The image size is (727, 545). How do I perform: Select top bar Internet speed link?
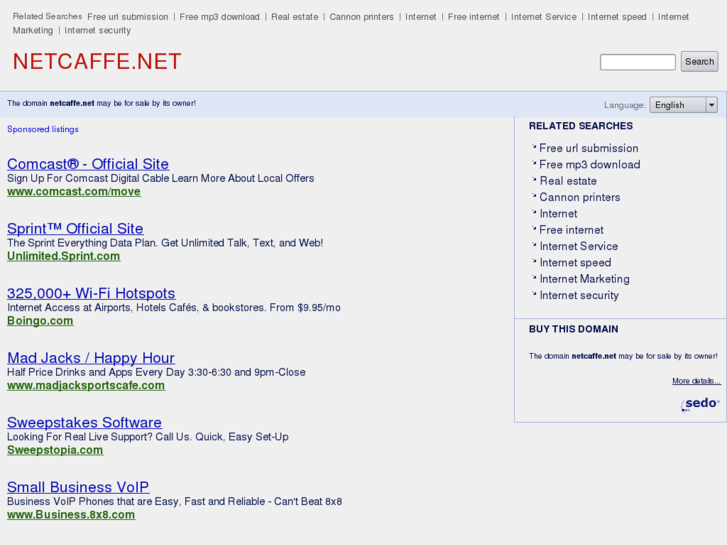(617, 17)
